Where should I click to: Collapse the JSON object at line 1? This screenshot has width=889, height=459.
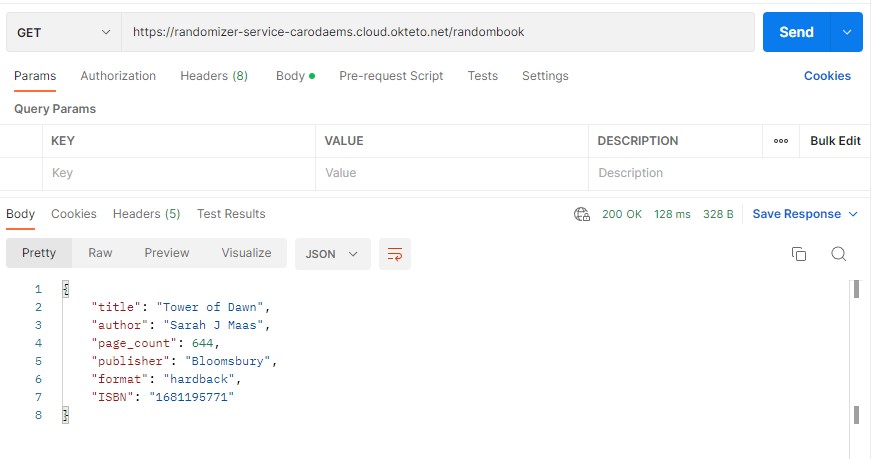pyautogui.click(x=66, y=289)
